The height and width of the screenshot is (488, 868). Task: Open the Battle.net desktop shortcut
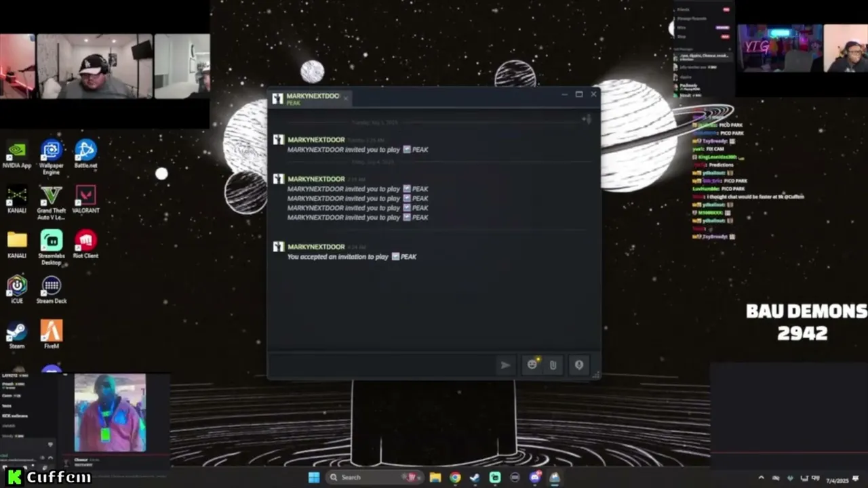(85, 155)
